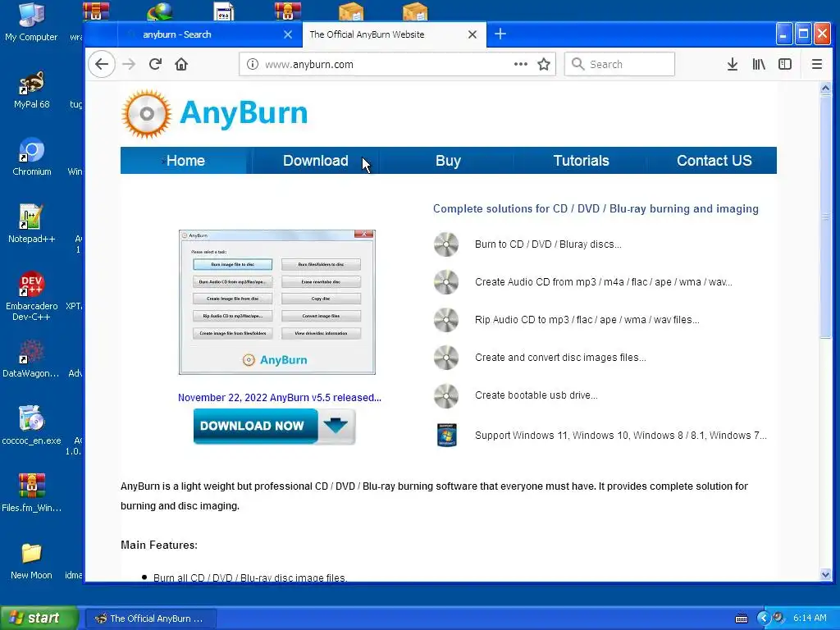This screenshot has width=840, height=630.
Task: Click the AnyBurn application screenshot thumbnail
Action: 277,302
